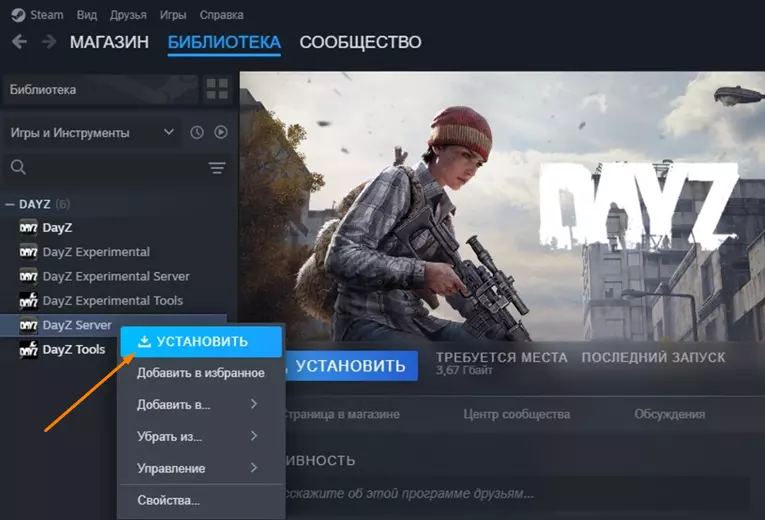Click the Steam logo icon in menu bar
This screenshot has width=765, height=520.
(x=18, y=15)
